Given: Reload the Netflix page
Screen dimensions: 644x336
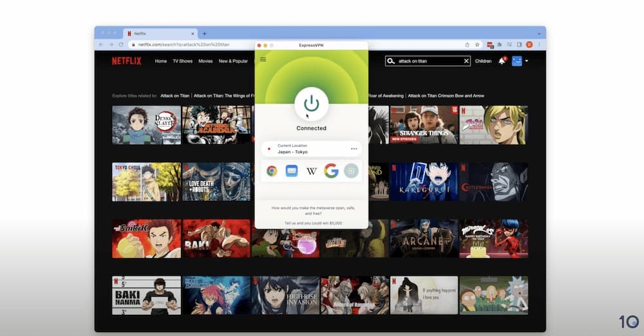Looking at the screenshot, I should coord(121,44).
